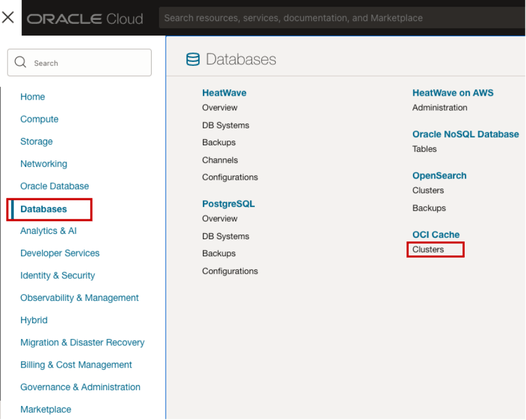This screenshot has height=420, width=526.
Task: Click the Oracle Cloud logo
Action: pyautogui.click(x=85, y=19)
